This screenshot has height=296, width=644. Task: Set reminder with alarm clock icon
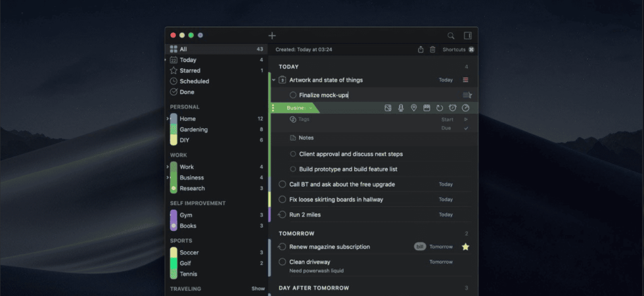(x=453, y=108)
